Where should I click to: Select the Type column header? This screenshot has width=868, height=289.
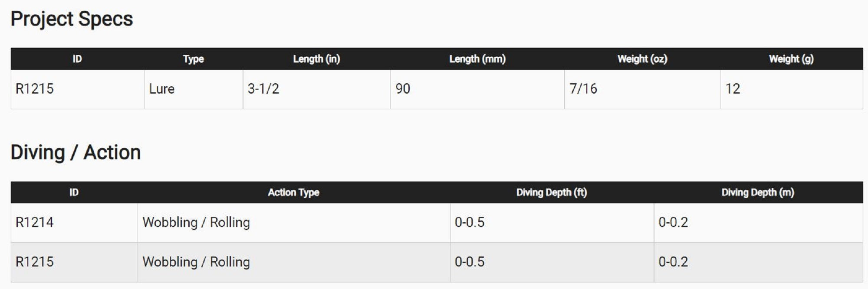(193, 59)
